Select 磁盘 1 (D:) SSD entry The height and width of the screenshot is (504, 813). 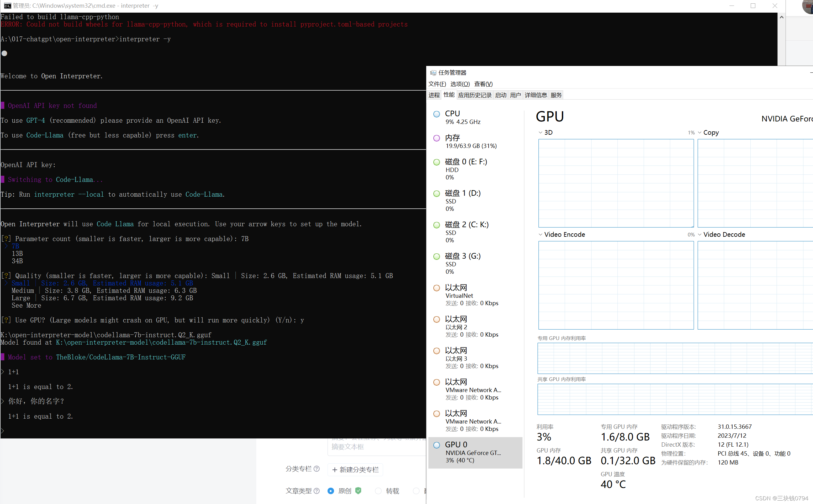click(x=475, y=201)
